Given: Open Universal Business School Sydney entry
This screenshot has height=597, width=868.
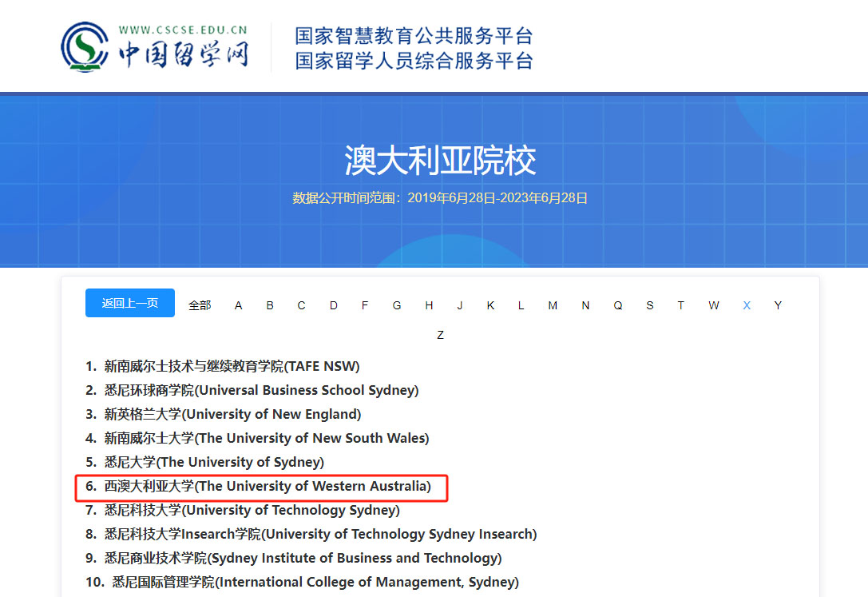Looking at the screenshot, I should coord(252,390).
